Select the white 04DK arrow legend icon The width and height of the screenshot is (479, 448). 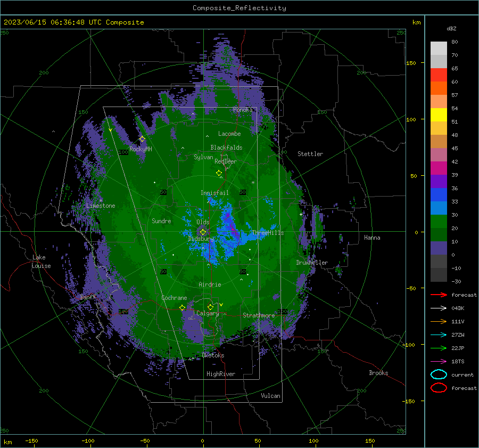pyautogui.click(x=439, y=308)
